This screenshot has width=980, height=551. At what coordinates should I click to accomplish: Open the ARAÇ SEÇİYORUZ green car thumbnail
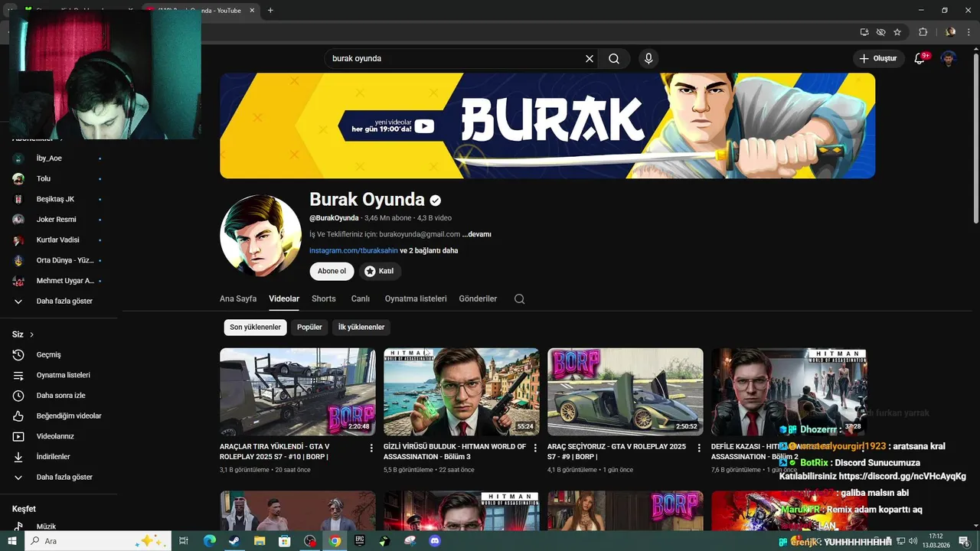[x=626, y=392]
